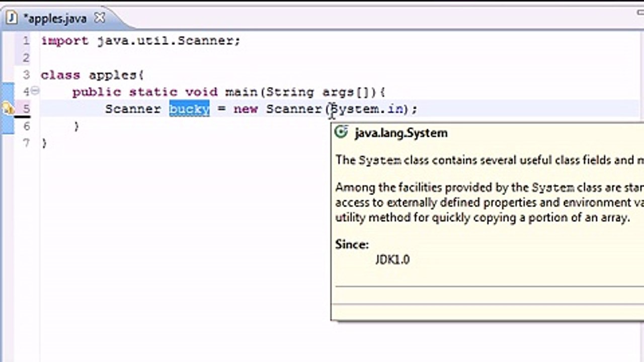This screenshot has height=362, width=644.
Task: Click the import java.util.Scanner line
Action: point(141,41)
